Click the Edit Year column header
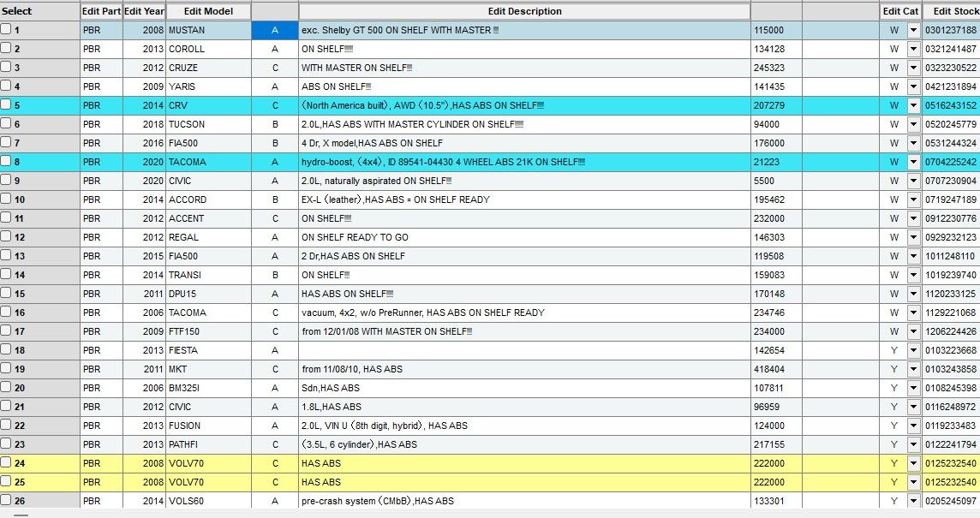This screenshot has height=518, width=980. pyautogui.click(x=145, y=11)
